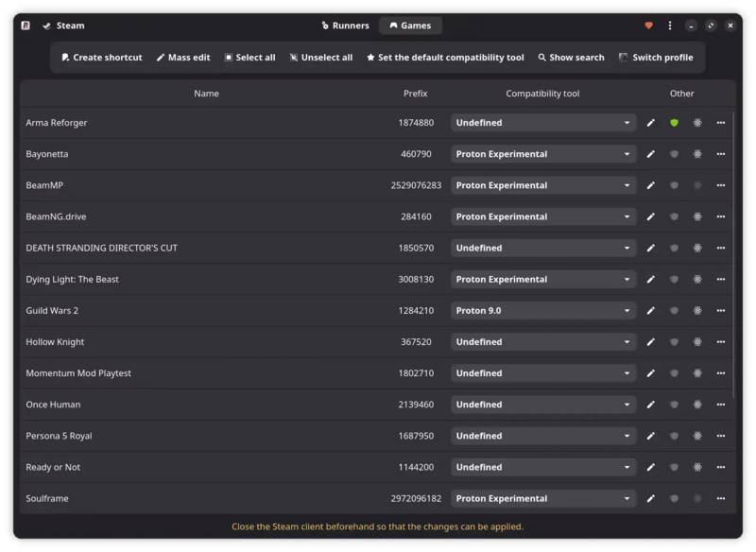The image size is (756, 552).
Task: Click the ProtonDB shield for Hollow Knight
Action: (673, 341)
